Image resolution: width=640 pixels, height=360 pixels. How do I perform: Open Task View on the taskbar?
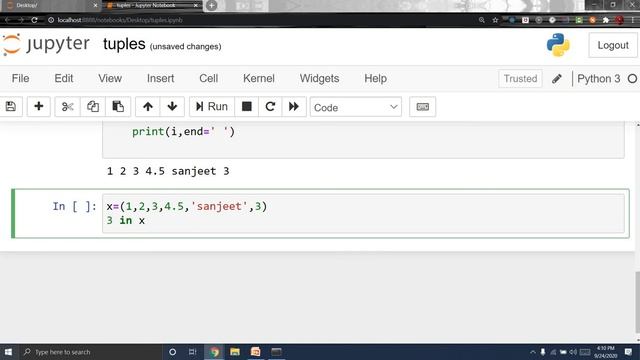(x=193, y=352)
